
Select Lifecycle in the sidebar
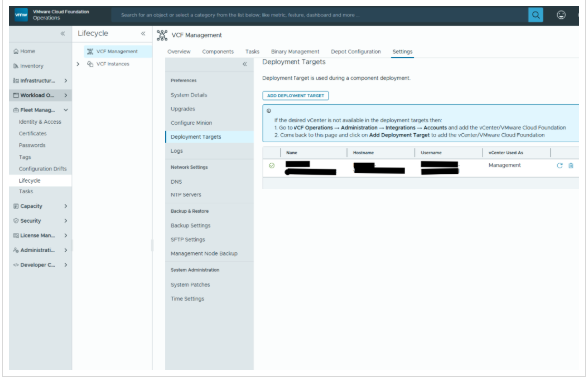40,181
